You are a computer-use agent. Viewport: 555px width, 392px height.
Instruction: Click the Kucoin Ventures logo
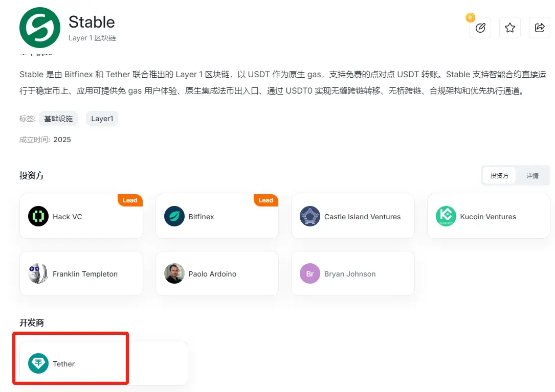(x=446, y=216)
